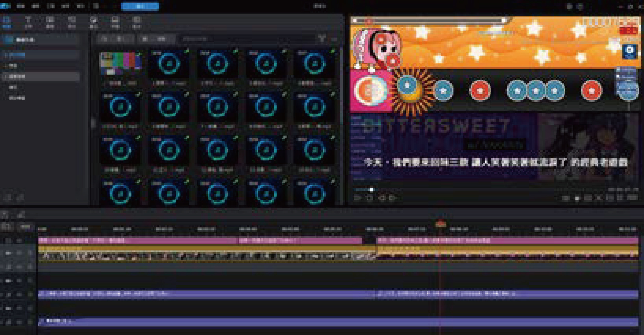Click the media library search field

pos(246,39)
